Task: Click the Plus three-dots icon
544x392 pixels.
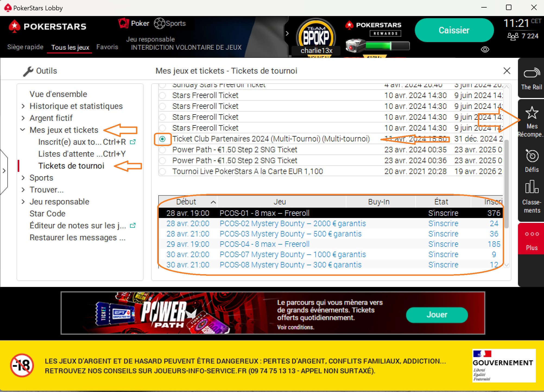Action: pyautogui.click(x=532, y=234)
